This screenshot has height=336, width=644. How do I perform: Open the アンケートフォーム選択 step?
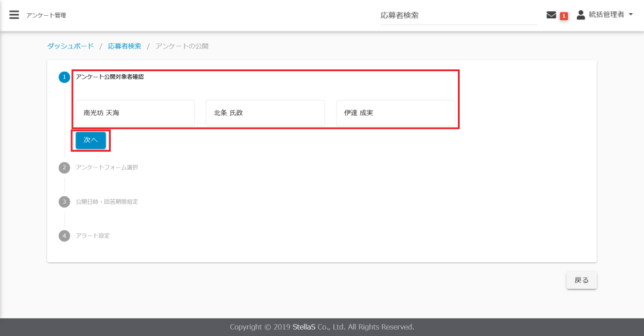click(106, 167)
